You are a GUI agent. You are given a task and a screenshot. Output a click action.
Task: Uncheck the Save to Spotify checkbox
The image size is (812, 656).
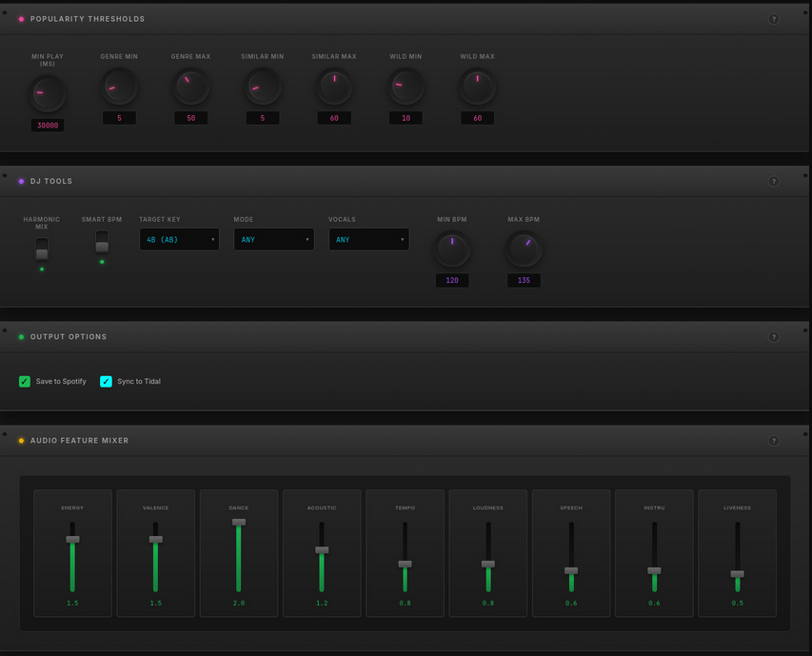click(x=25, y=382)
